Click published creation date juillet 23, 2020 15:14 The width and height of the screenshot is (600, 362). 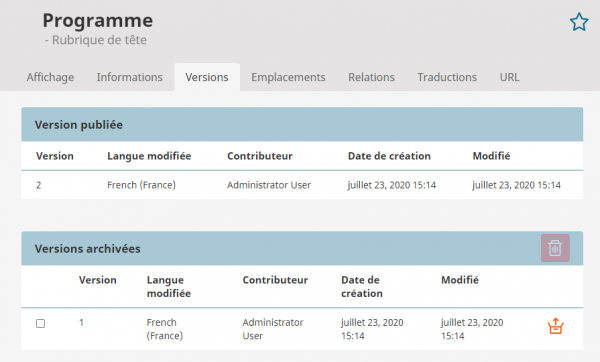click(392, 185)
